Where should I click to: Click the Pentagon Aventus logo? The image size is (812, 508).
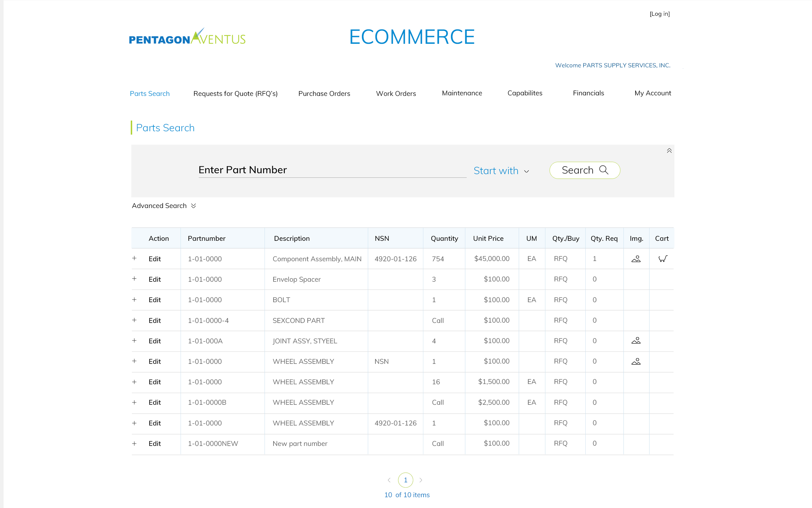(187, 36)
